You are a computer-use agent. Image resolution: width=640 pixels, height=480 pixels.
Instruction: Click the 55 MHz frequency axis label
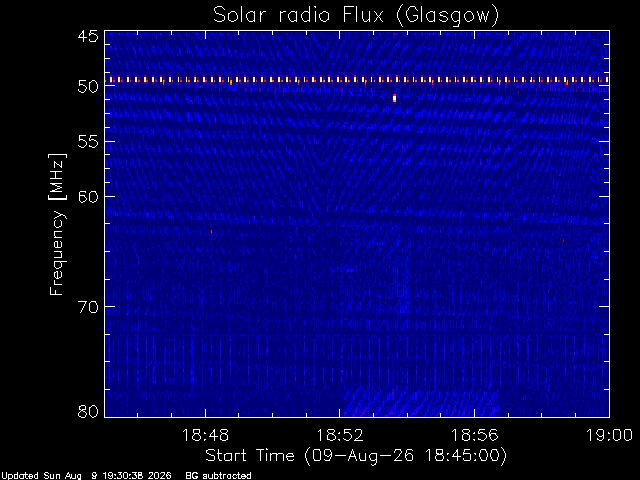click(x=88, y=142)
